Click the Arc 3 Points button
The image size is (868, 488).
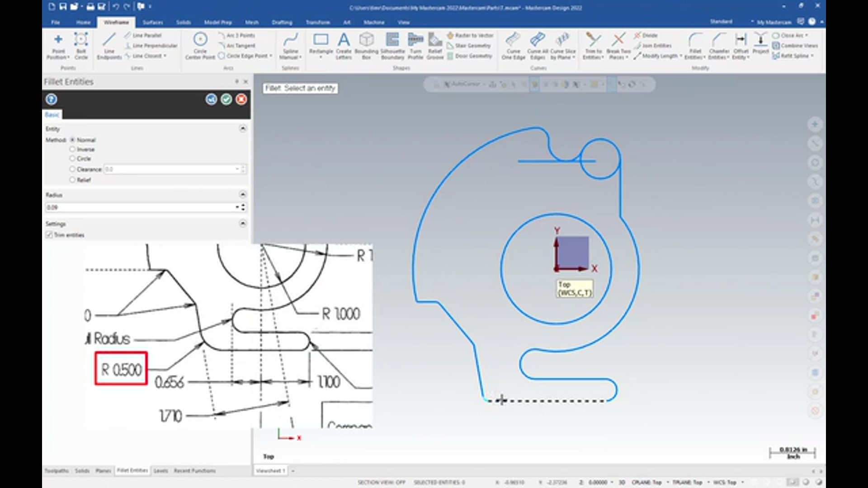click(x=236, y=35)
